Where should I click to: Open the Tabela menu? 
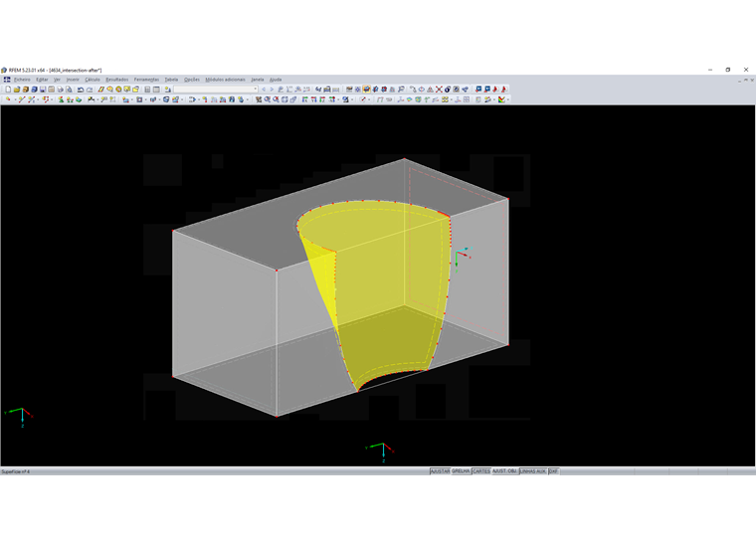[x=171, y=80]
